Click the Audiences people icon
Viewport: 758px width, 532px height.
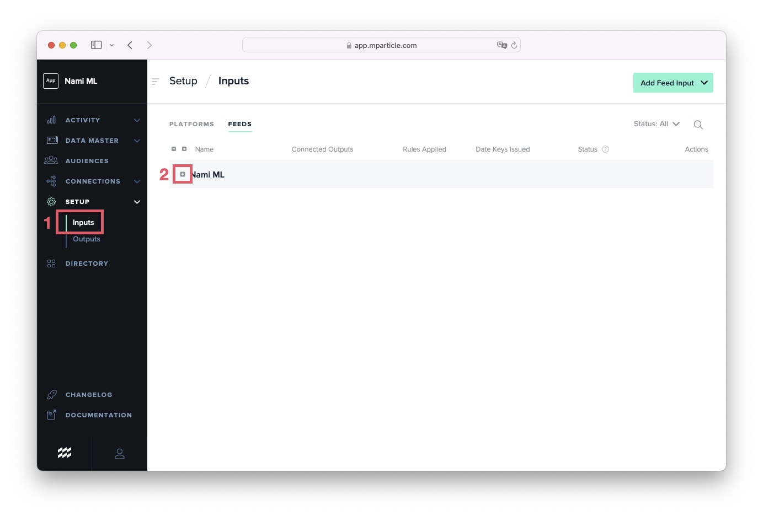51,160
